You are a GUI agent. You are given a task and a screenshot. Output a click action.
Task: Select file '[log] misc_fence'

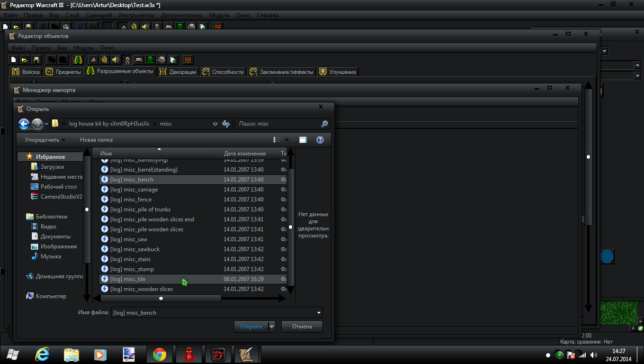point(193,200)
